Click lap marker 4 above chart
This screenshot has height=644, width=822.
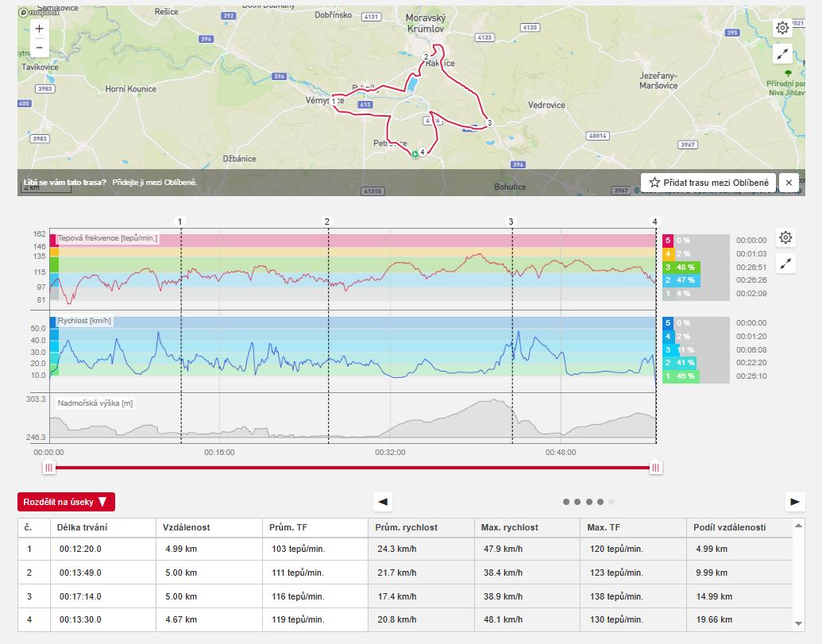tap(654, 222)
